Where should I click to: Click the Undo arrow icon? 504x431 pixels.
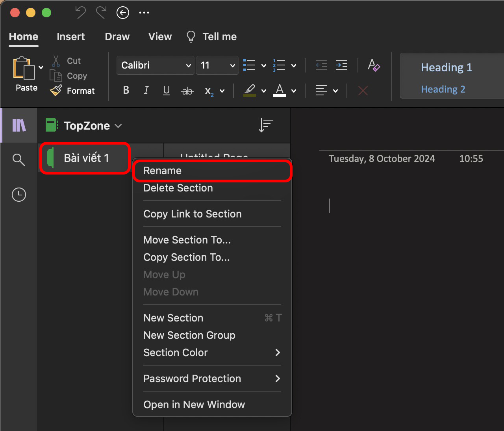click(x=80, y=13)
